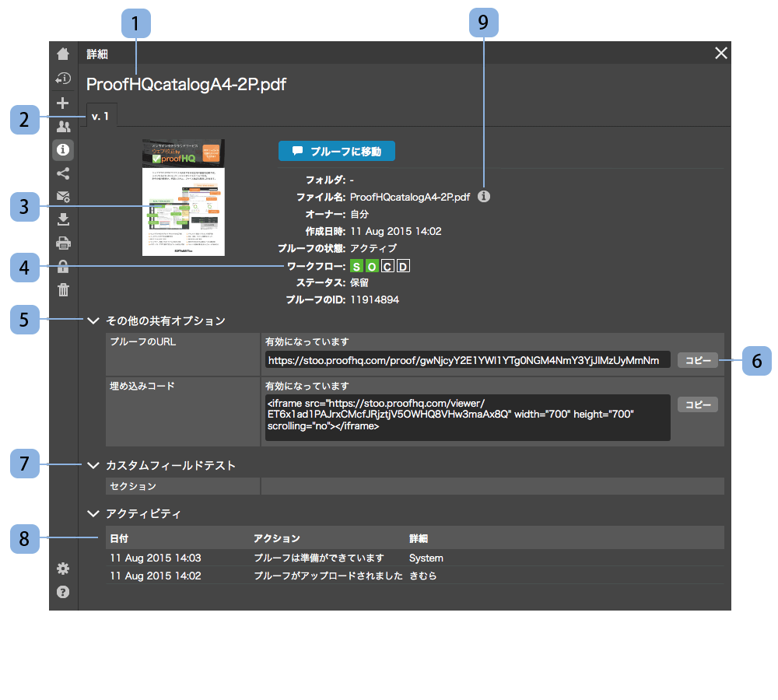
Task: Click the PDF proof thumbnail
Action: (184, 198)
